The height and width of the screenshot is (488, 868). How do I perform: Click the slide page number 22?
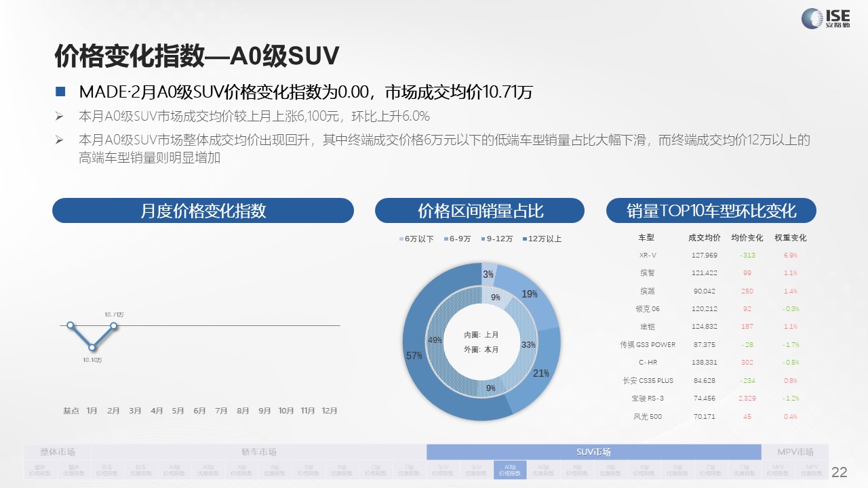point(840,472)
